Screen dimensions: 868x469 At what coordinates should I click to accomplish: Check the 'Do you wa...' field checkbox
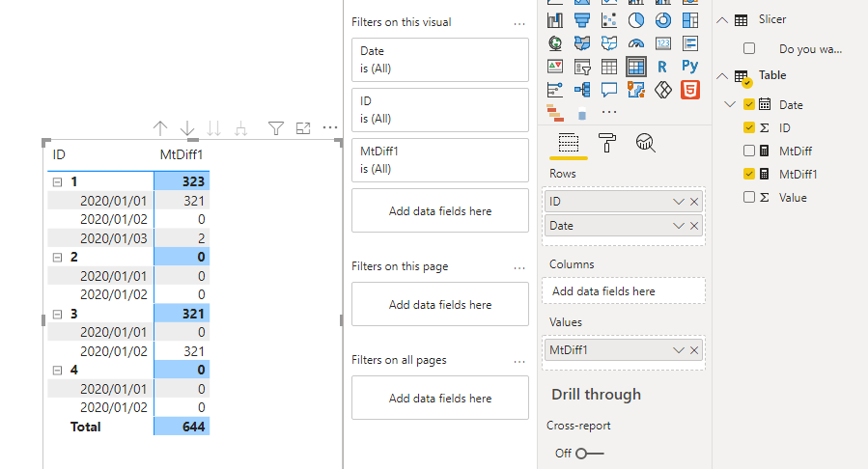click(749, 48)
